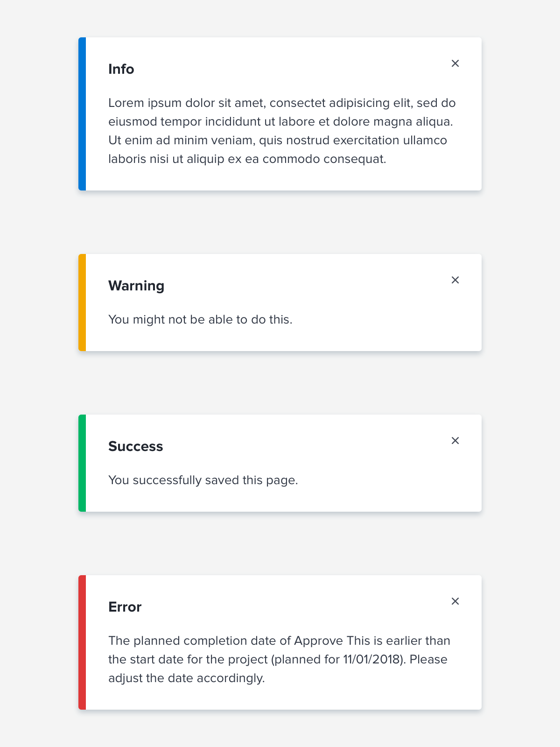Click "You might not be able to do this."
The height and width of the screenshot is (747, 560).
tap(200, 320)
